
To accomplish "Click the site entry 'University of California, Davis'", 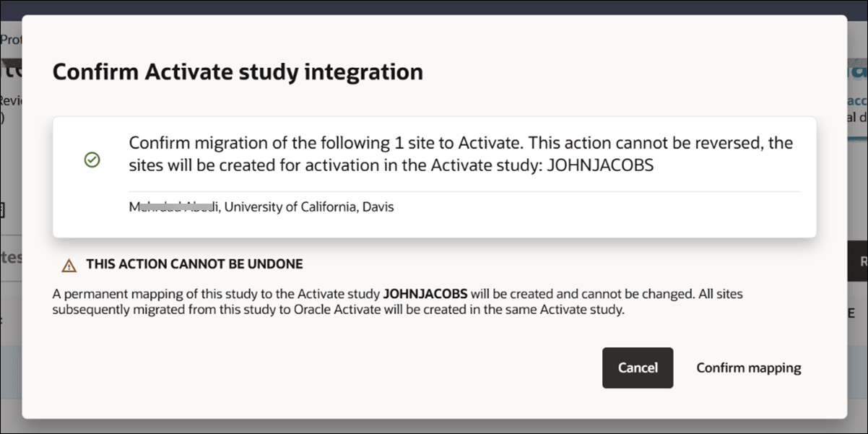I will (x=261, y=207).
